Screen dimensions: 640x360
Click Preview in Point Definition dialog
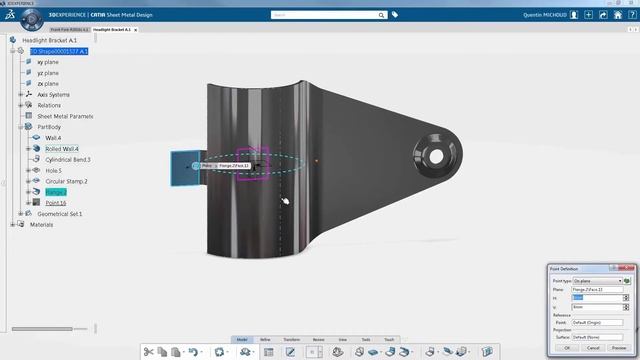pos(619,348)
